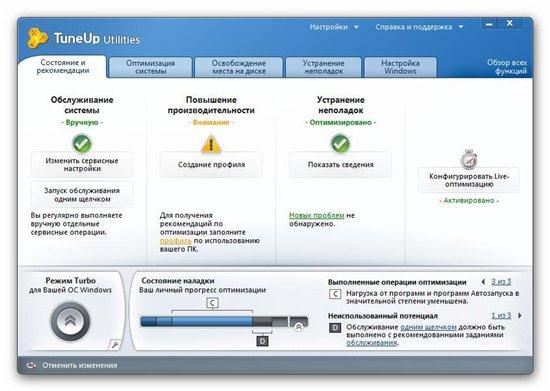Click the Turbo chevron icon on progress bar

pos(299,327)
